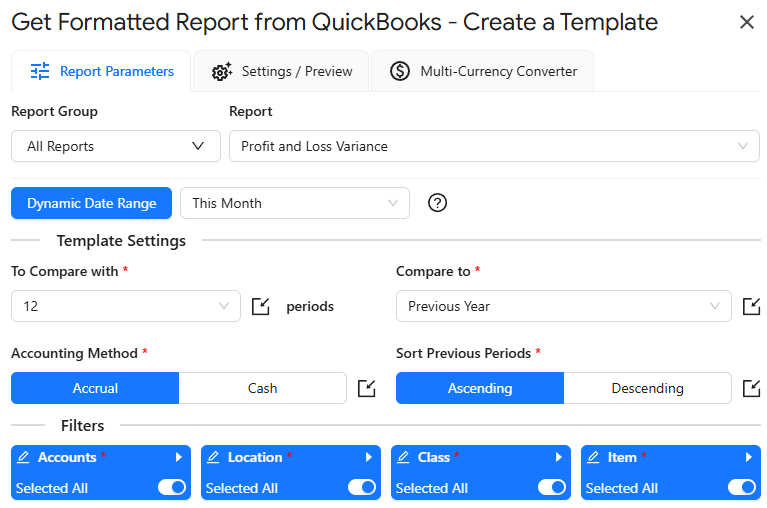Click the Filters section heading
Screen dimensions: 767x508
82,425
